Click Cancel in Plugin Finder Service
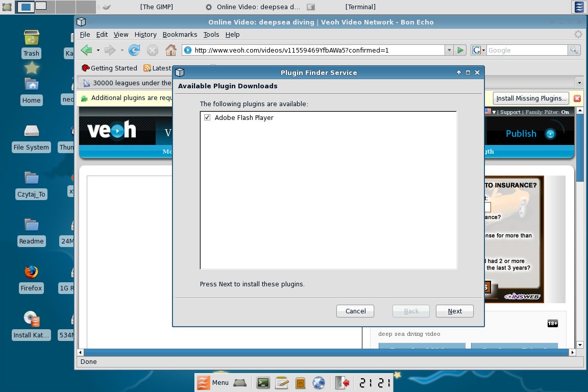 click(x=355, y=311)
